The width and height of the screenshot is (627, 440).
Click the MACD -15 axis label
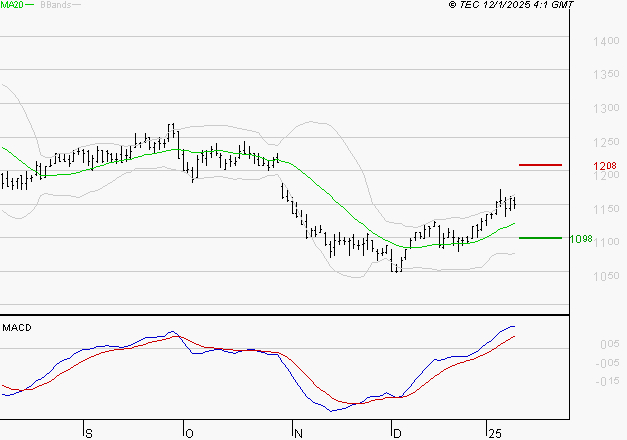607,382
